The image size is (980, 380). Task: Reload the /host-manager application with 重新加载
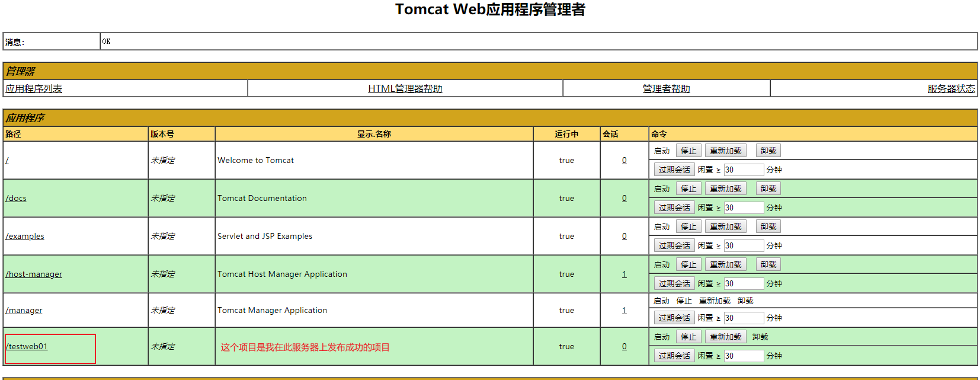[x=726, y=264]
